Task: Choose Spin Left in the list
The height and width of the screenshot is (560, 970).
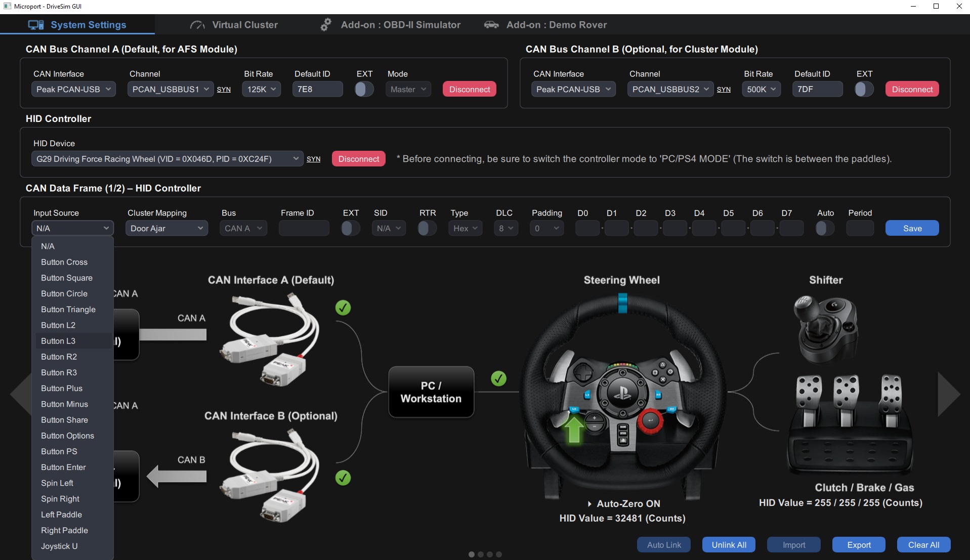Action: [x=73, y=483]
